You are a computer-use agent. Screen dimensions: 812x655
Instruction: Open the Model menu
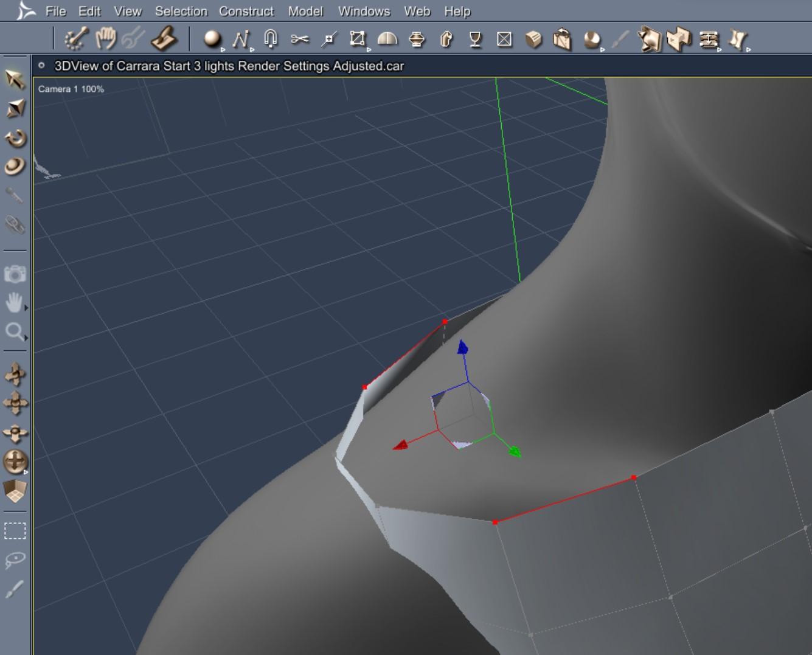(x=305, y=11)
